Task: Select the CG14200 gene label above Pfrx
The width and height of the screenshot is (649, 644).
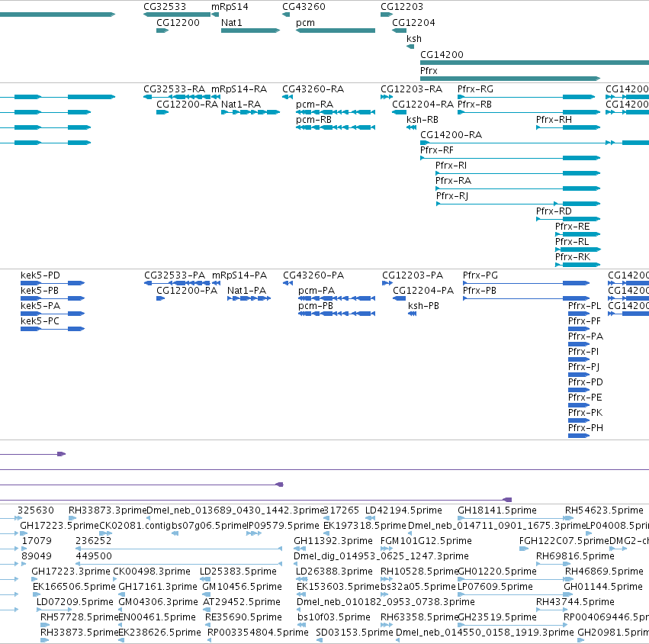Action: (442, 55)
